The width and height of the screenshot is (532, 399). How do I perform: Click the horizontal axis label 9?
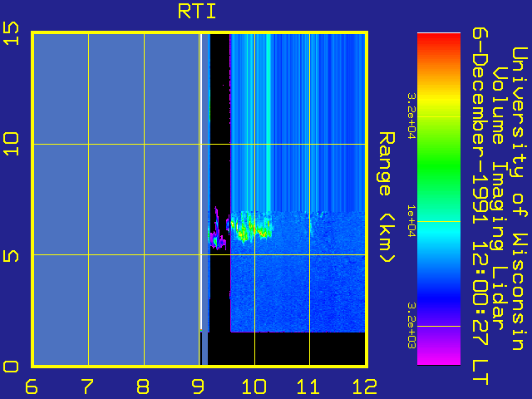[198, 387]
